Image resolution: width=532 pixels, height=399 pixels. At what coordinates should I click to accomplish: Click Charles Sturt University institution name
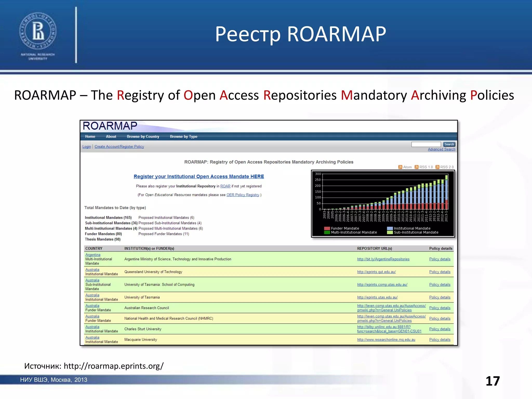point(143,329)
